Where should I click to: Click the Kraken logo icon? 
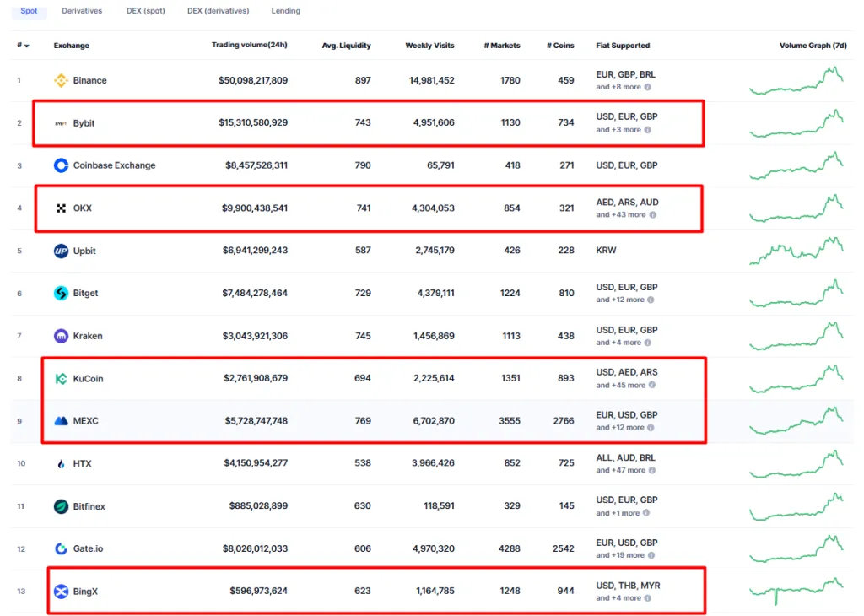click(61, 336)
